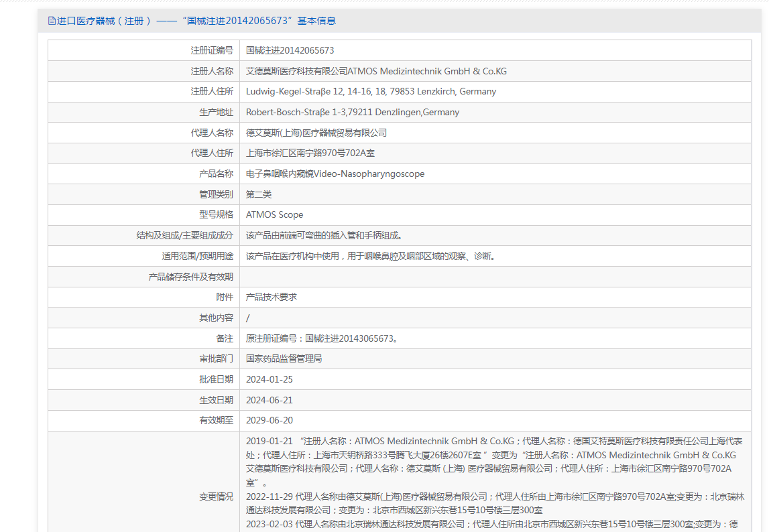Click the 注册人住所 label

[x=212, y=92]
